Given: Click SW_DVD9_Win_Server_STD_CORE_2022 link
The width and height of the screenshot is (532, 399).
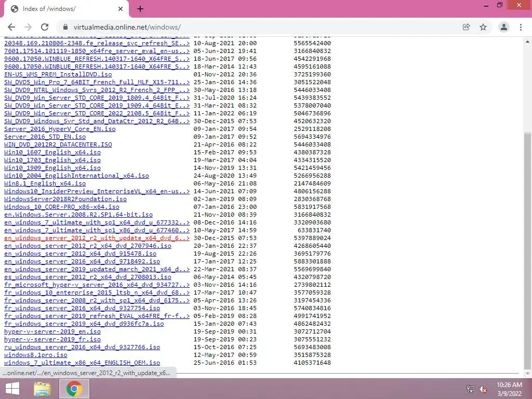Looking at the screenshot, I should tap(97, 113).
